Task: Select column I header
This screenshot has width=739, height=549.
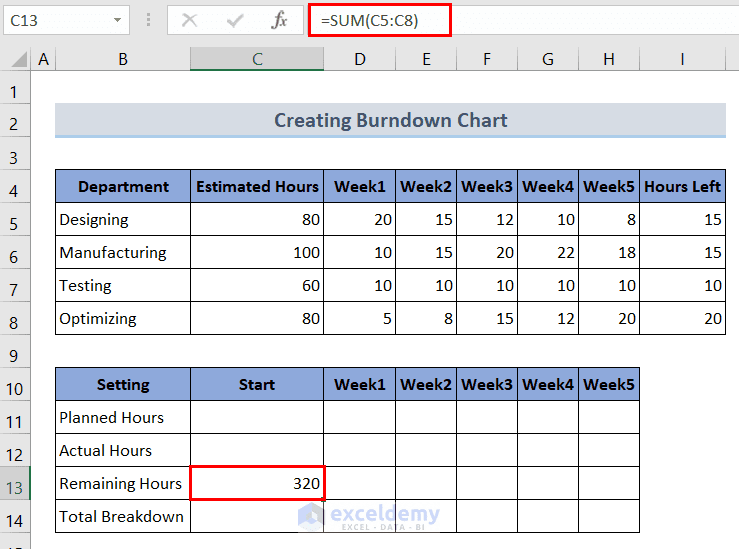Action: point(682,59)
